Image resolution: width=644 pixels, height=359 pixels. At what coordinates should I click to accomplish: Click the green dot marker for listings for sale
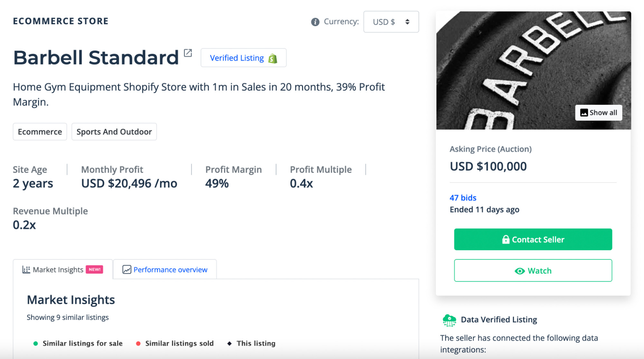tap(36, 343)
